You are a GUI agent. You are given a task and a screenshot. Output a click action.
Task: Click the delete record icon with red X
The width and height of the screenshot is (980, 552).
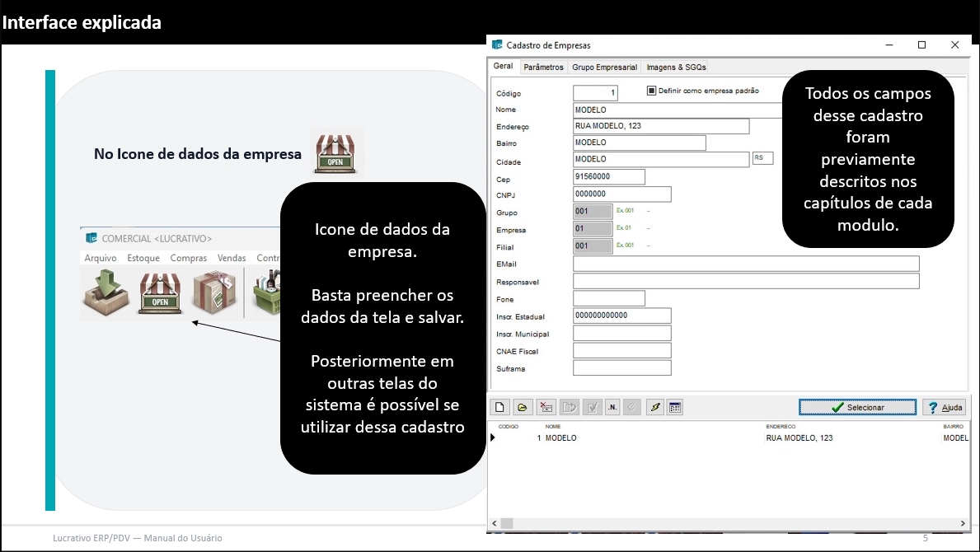pos(546,407)
